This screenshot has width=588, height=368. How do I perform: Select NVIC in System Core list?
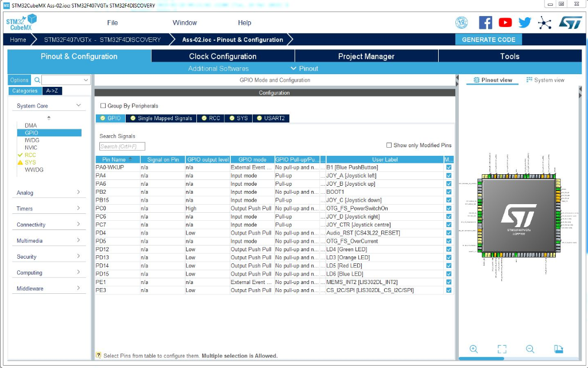pos(31,148)
